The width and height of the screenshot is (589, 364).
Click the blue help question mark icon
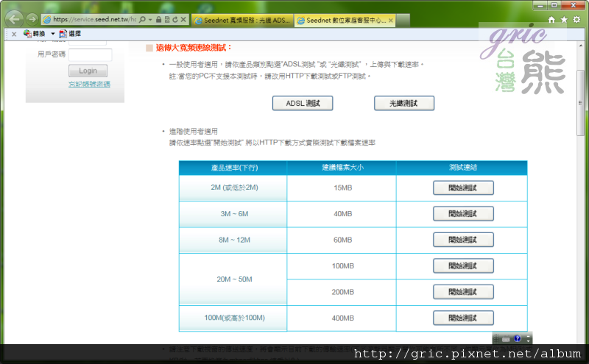pos(518,338)
